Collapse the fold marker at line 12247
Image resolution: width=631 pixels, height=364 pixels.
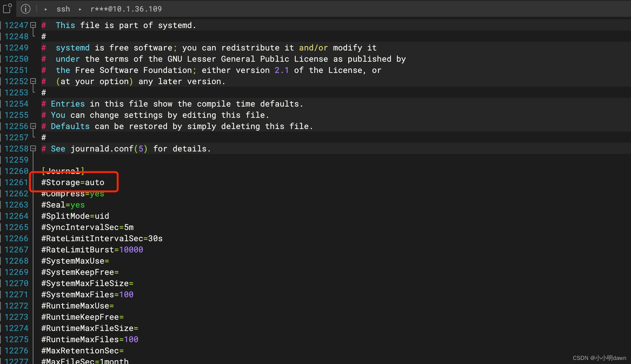tap(33, 25)
